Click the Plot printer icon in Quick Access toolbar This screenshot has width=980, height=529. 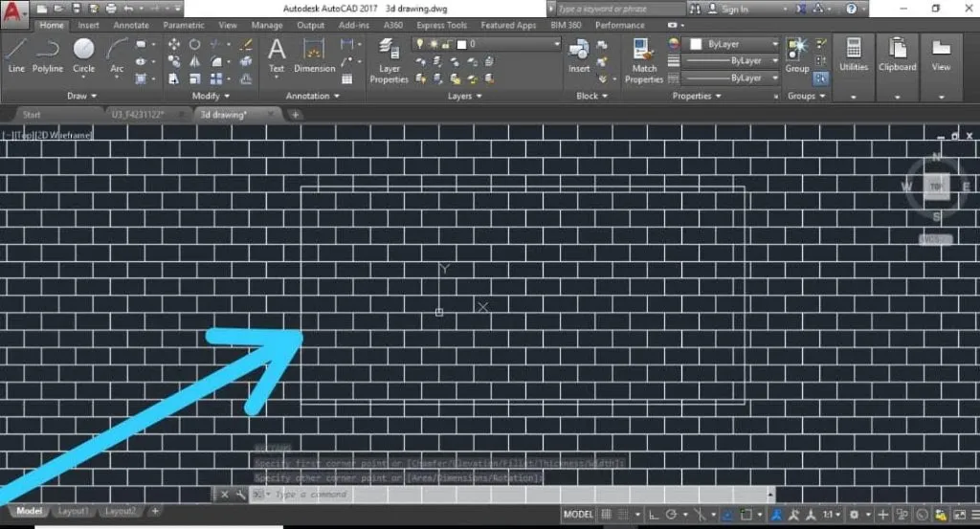coord(111,9)
